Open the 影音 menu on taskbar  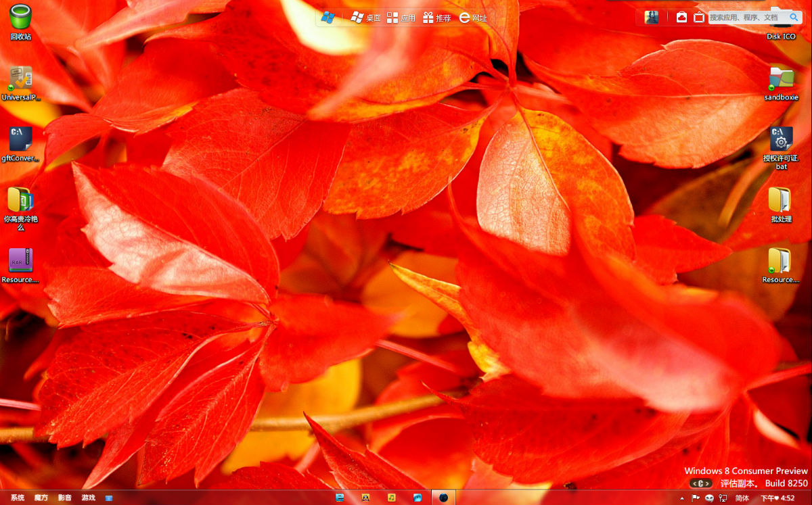(x=65, y=498)
